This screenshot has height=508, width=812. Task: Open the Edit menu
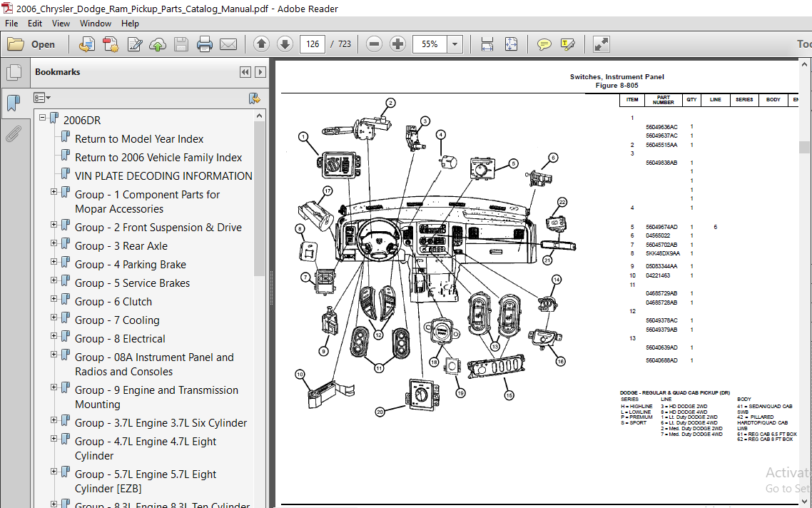[x=35, y=24]
